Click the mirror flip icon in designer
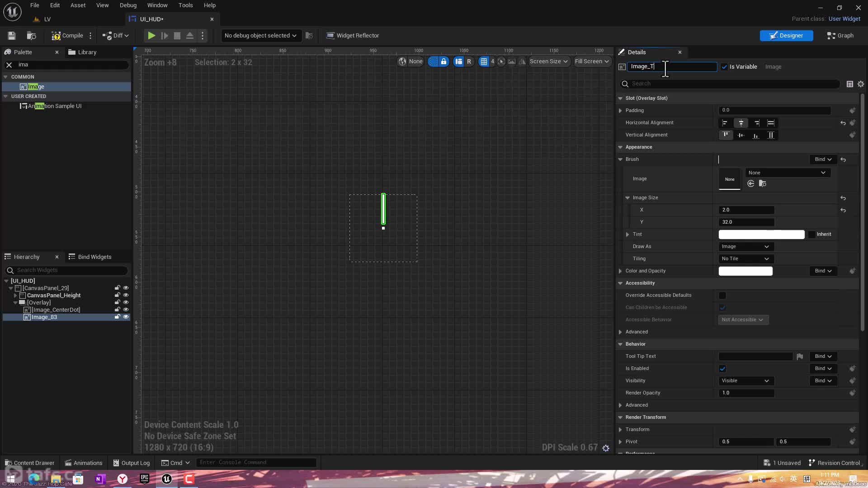The image size is (868, 488). click(x=522, y=61)
